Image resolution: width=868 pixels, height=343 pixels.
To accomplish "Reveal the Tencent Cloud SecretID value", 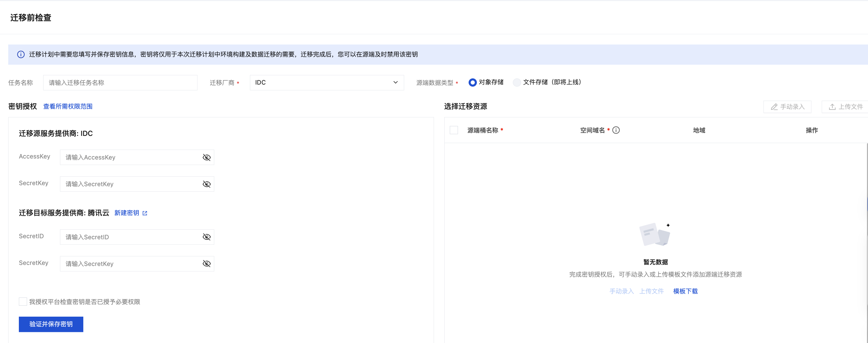I will 206,237.
